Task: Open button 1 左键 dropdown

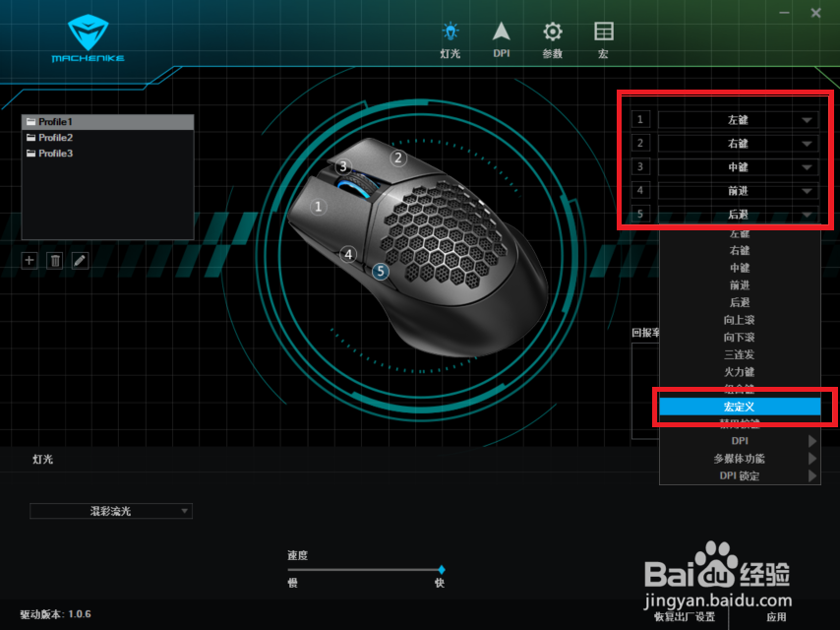Action: (x=739, y=119)
